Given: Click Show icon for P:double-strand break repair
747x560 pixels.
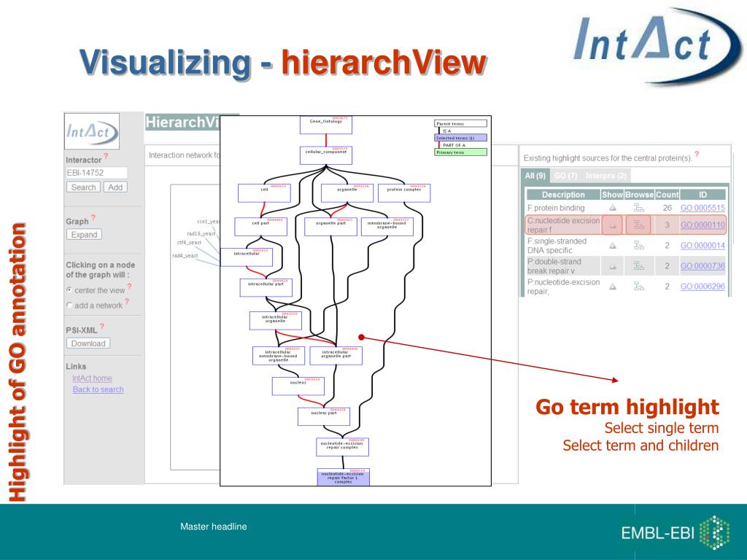Looking at the screenshot, I should pyautogui.click(x=613, y=266).
